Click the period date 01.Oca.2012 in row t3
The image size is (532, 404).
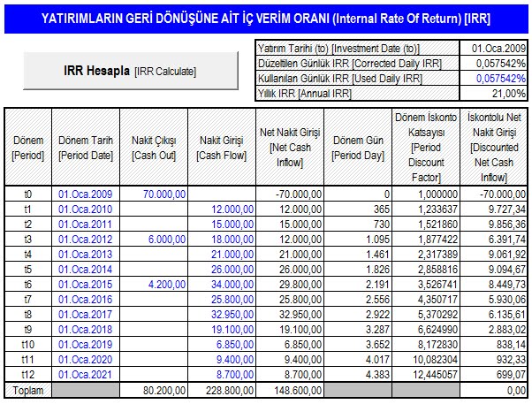85,238
